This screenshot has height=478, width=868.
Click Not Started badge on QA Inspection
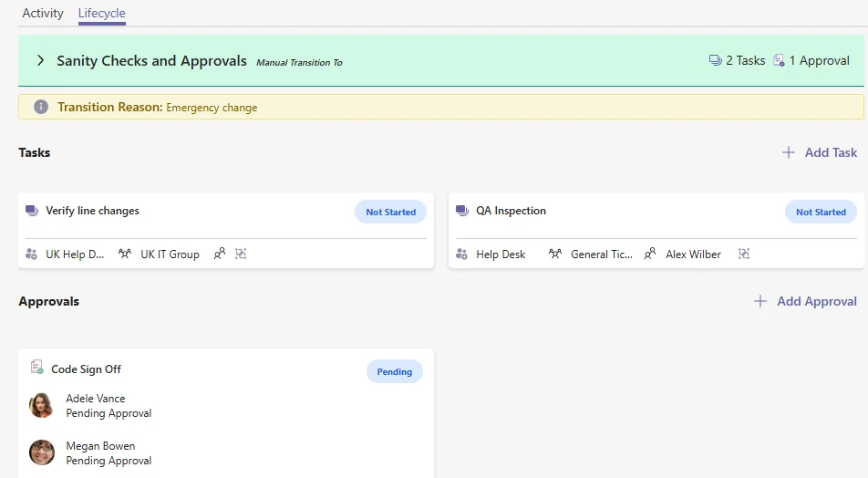click(x=821, y=213)
